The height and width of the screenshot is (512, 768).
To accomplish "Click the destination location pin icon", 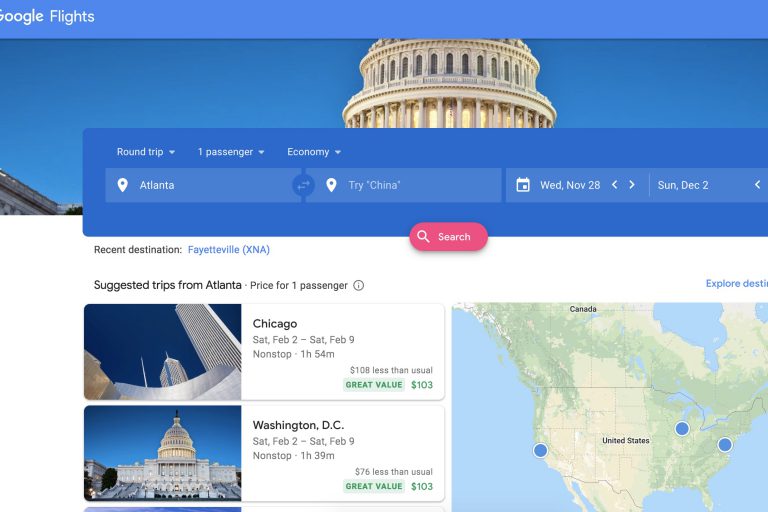I will [331, 185].
